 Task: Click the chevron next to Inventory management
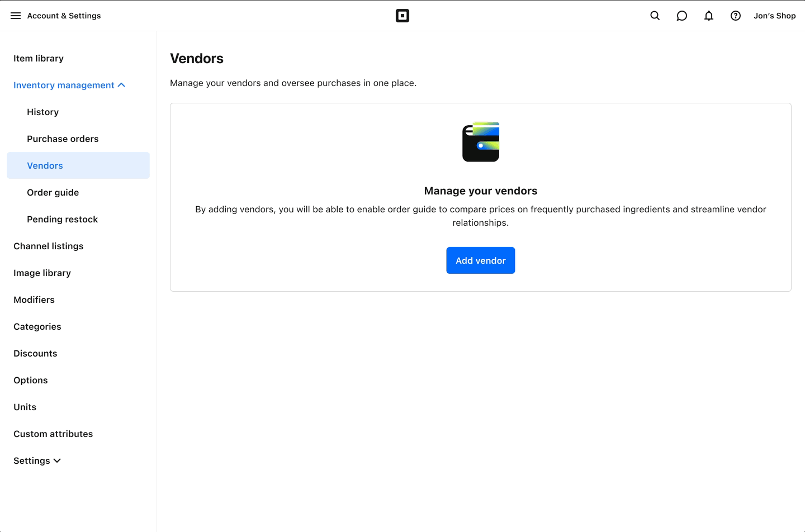point(121,85)
